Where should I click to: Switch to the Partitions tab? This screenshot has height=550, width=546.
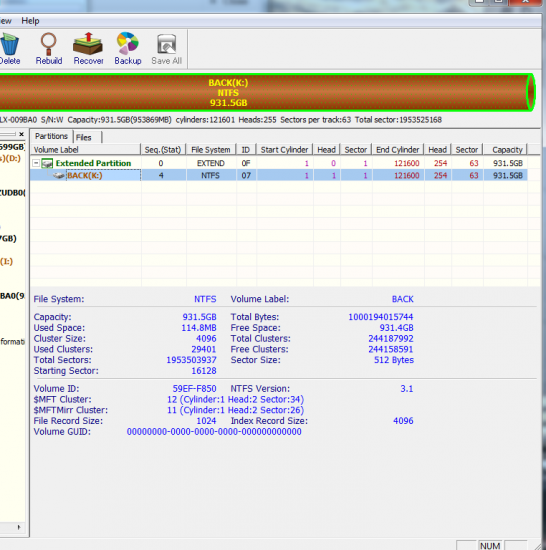click(x=51, y=136)
